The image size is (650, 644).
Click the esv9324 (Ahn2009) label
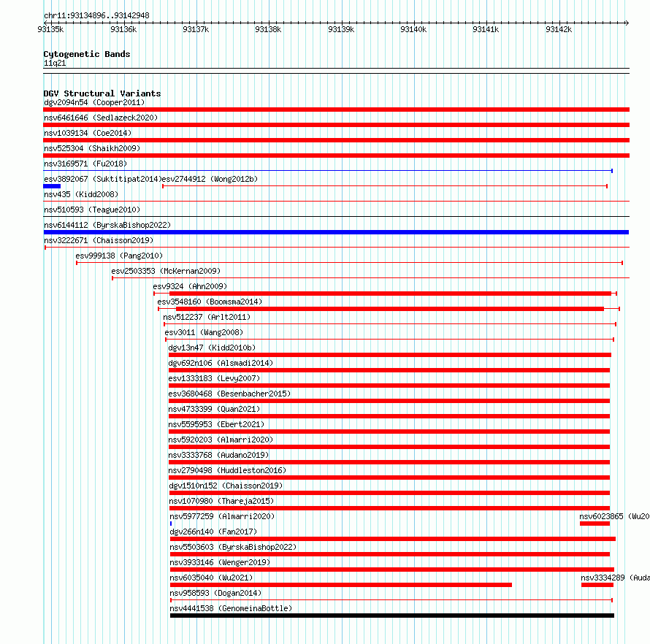pos(190,286)
